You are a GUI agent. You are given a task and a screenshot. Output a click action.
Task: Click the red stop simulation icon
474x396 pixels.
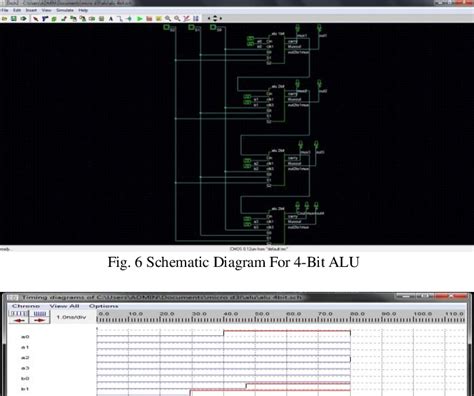coord(149,19)
